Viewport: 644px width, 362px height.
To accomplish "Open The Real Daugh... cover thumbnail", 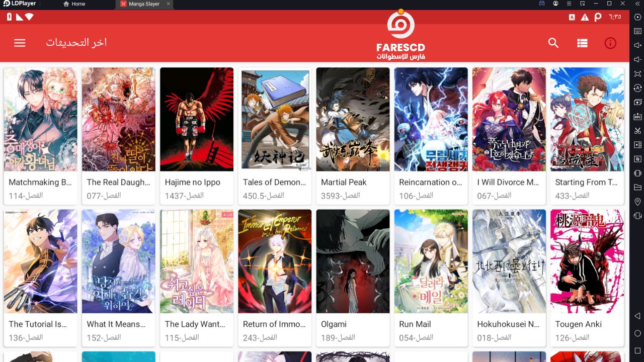I will click(x=119, y=119).
